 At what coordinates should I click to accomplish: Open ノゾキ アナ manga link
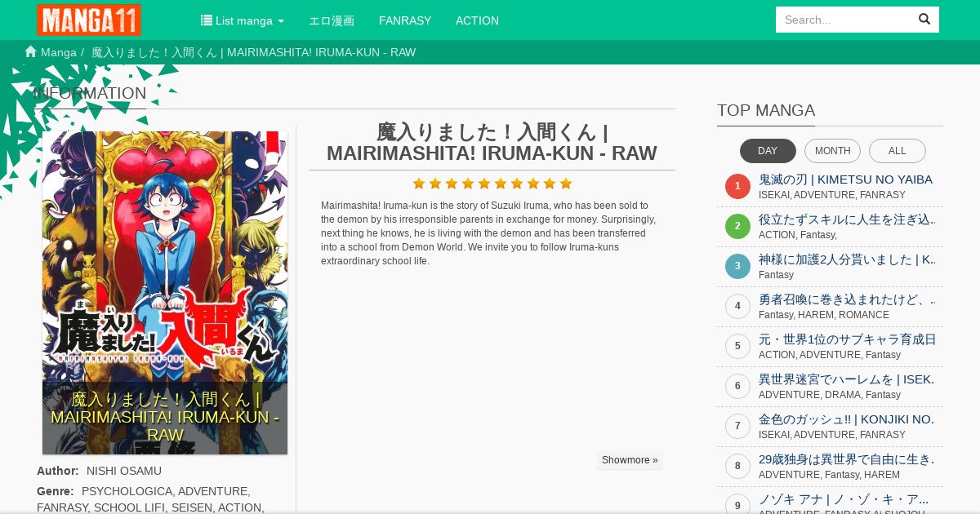coord(844,499)
